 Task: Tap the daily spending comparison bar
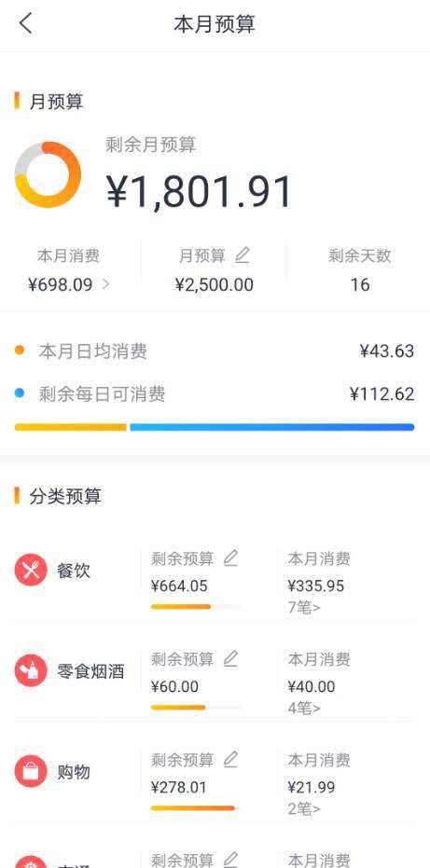click(215, 427)
